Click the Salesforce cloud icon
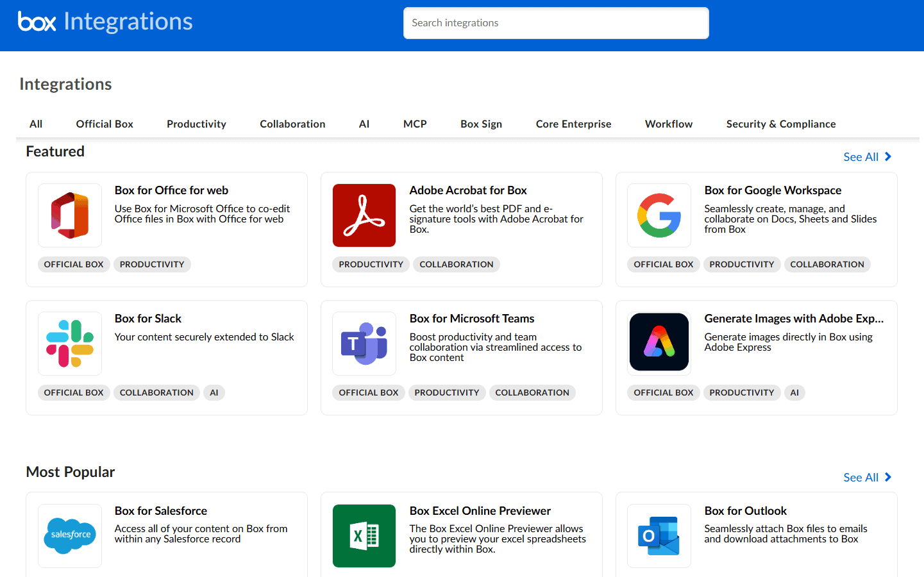The height and width of the screenshot is (577, 924). [x=70, y=535]
